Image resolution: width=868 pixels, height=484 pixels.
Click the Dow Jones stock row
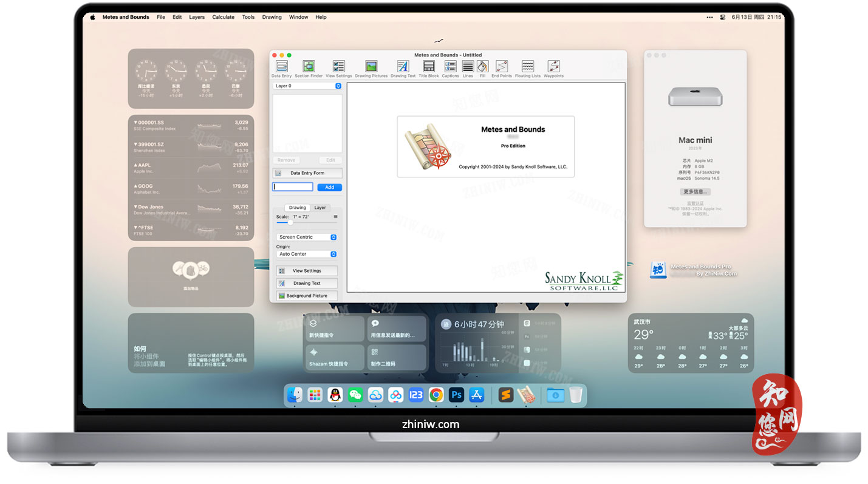[191, 210]
